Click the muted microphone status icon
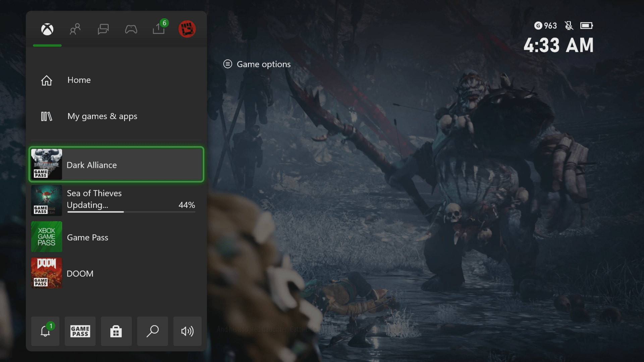644x362 pixels. [x=569, y=25]
